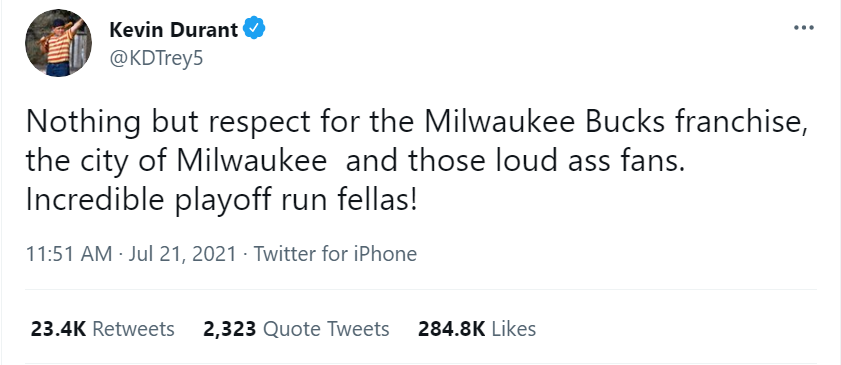This screenshot has width=841, height=365.
Task: Click the Incredible playoff run fellas text
Action: (221, 201)
